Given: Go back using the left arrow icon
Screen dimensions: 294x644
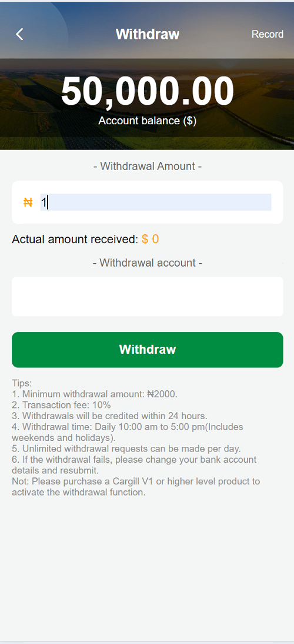Looking at the screenshot, I should 19,34.
